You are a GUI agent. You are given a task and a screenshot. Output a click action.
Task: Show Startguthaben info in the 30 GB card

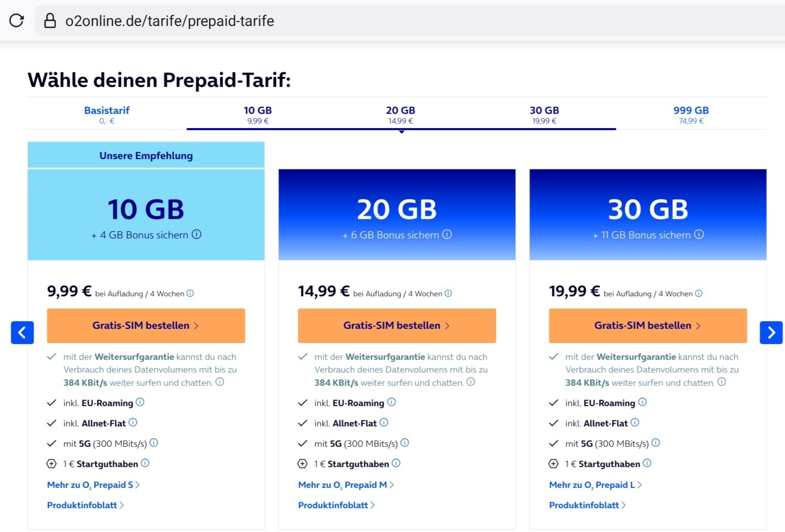pyautogui.click(x=647, y=463)
